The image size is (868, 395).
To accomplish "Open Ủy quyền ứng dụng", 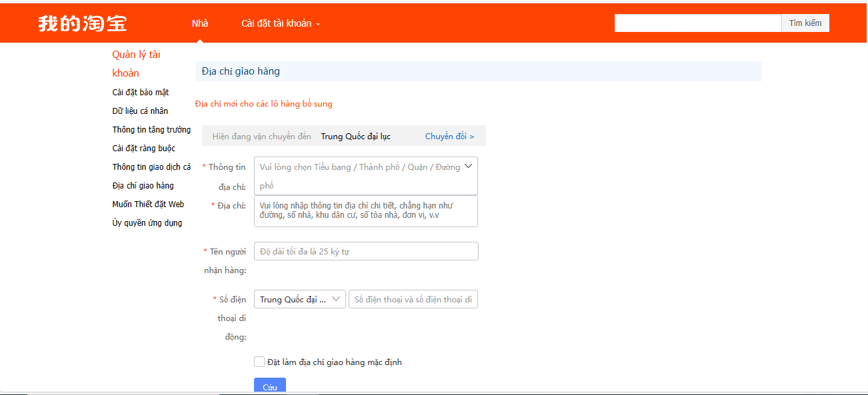I will (x=147, y=222).
